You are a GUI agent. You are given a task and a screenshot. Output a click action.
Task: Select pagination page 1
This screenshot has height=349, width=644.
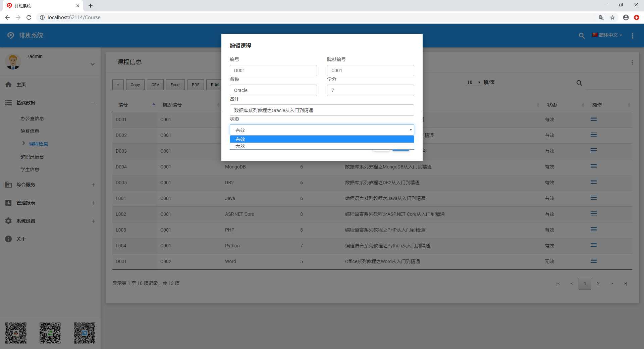(585, 284)
